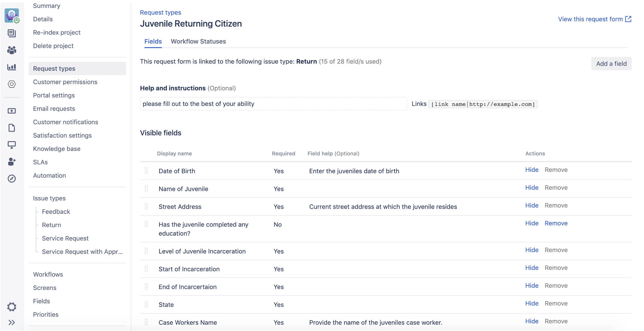Open project Details page

point(43,19)
